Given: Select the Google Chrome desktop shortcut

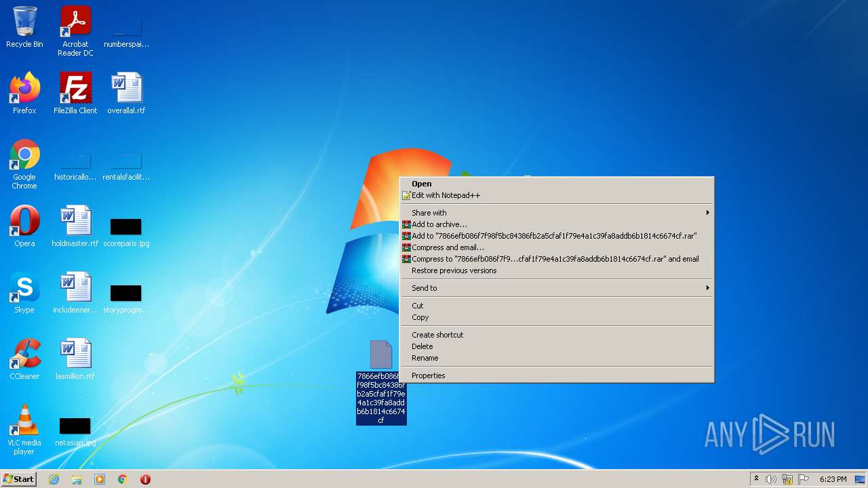Looking at the screenshot, I should coord(24,165).
